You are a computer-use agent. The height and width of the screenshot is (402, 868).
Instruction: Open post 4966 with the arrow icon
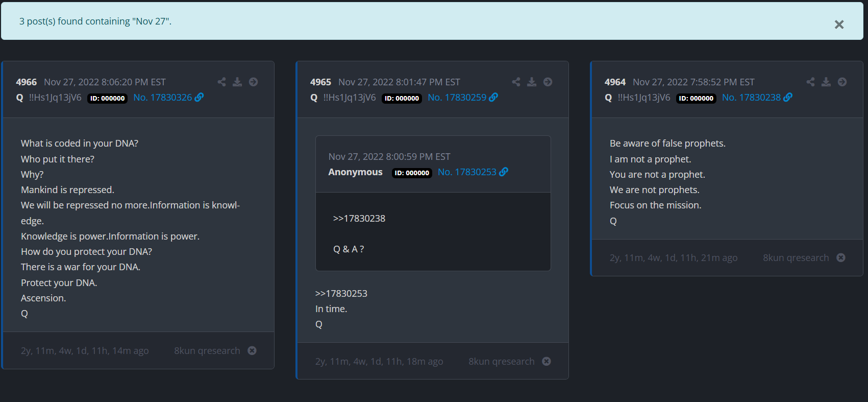253,82
